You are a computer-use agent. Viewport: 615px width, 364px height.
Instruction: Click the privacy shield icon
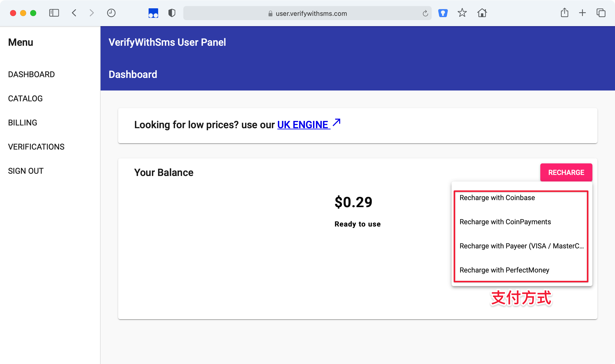tap(172, 13)
